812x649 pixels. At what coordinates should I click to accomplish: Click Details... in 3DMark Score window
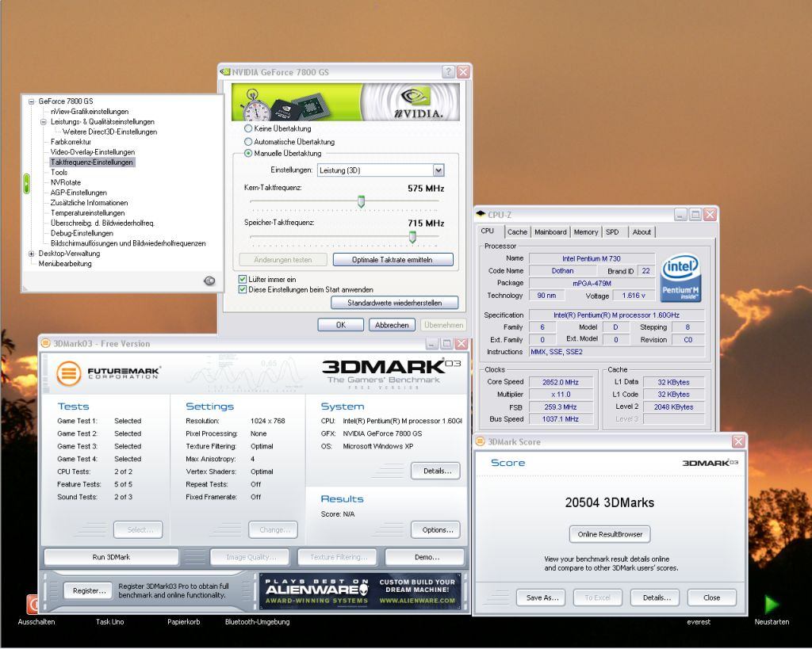coord(655,597)
